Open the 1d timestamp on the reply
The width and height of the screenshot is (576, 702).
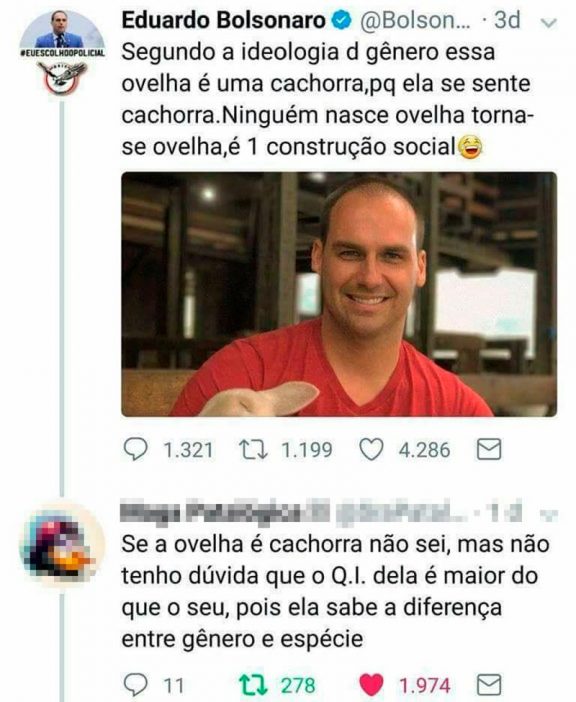pos(506,513)
